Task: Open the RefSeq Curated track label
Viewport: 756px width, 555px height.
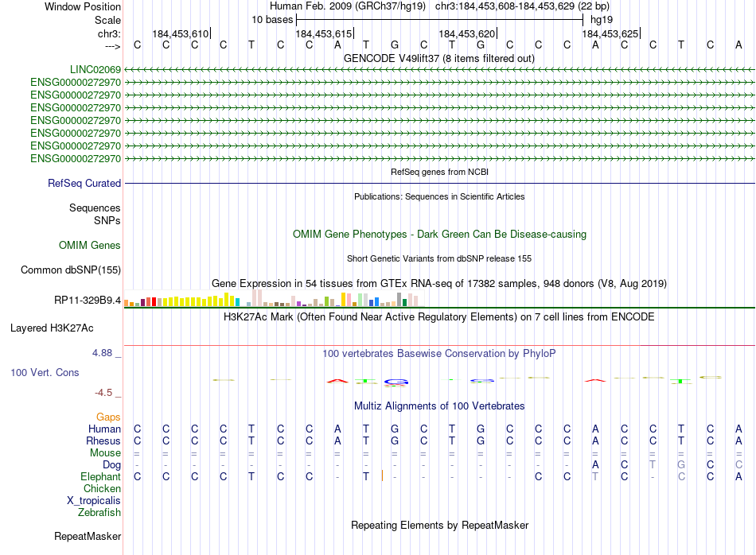Action: tap(84, 184)
